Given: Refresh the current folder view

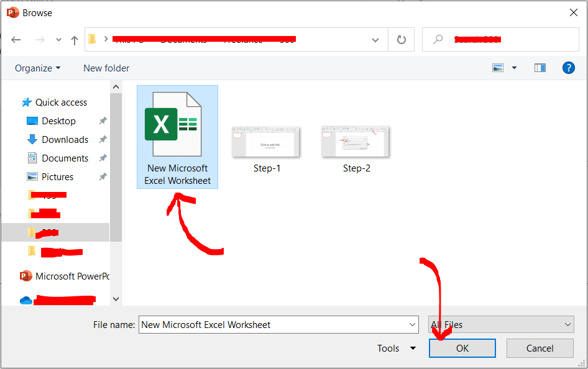Looking at the screenshot, I should point(401,39).
